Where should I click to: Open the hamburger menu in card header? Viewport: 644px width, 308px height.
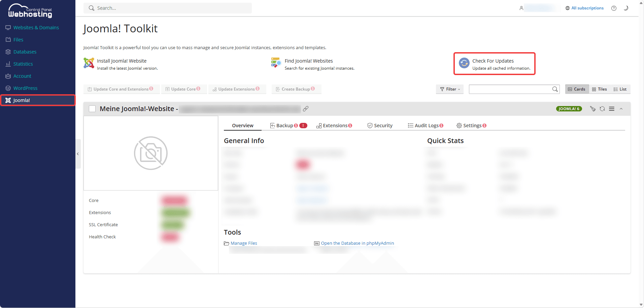612,109
